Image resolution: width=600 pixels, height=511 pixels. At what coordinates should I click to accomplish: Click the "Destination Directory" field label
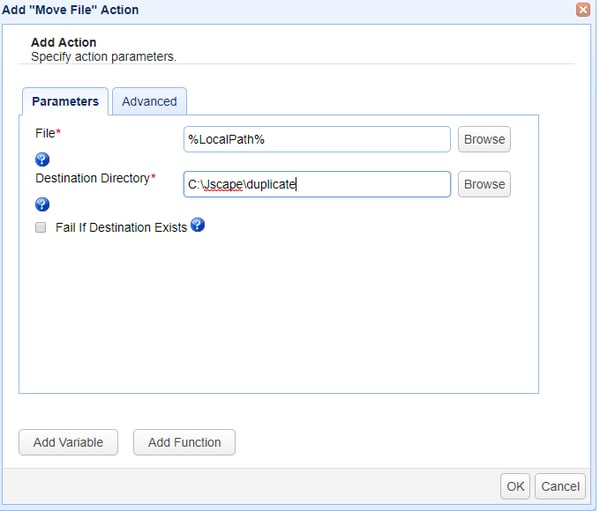[x=92, y=177]
